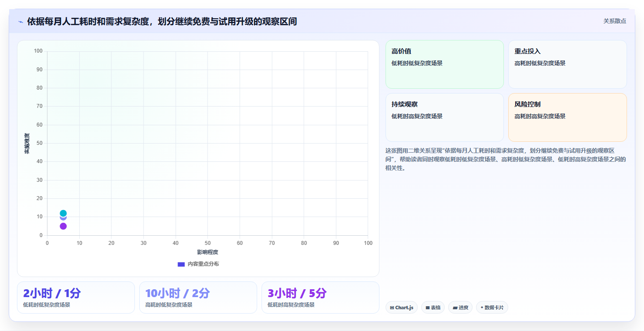Select the cyan scatter data point
Image resolution: width=644 pixels, height=331 pixels.
[x=63, y=213]
